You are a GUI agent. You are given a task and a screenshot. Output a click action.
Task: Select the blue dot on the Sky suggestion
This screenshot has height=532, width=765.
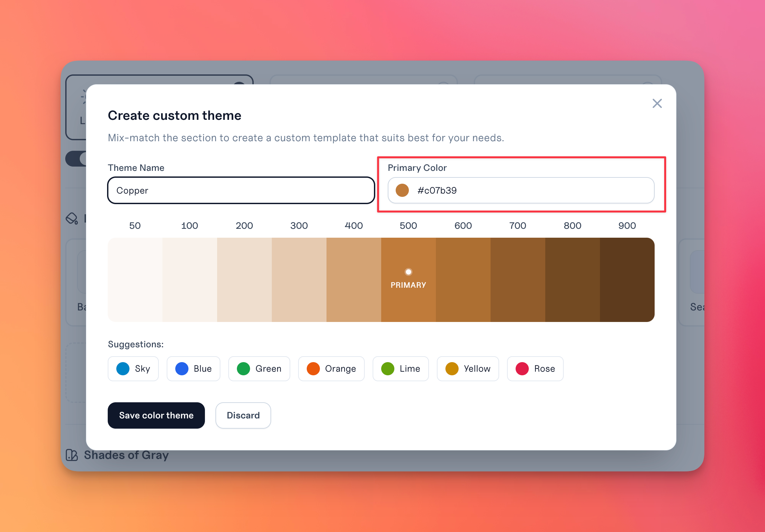click(123, 368)
